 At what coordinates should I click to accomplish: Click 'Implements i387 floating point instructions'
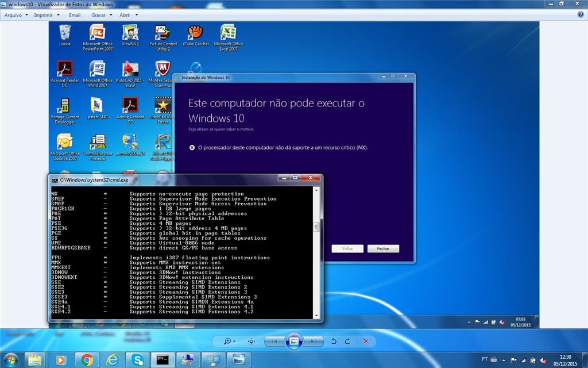click(199, 258)
